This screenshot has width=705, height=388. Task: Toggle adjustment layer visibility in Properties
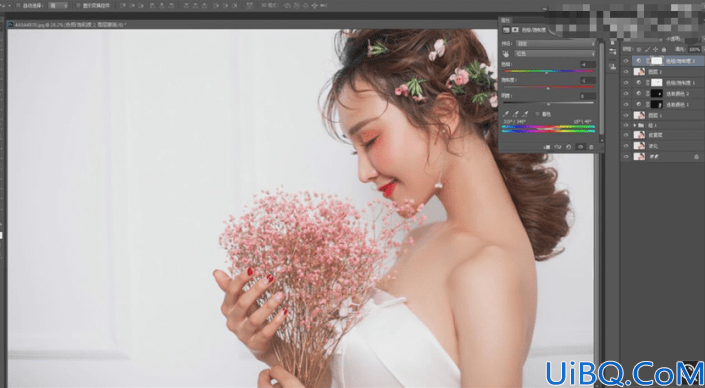[580, 147]
